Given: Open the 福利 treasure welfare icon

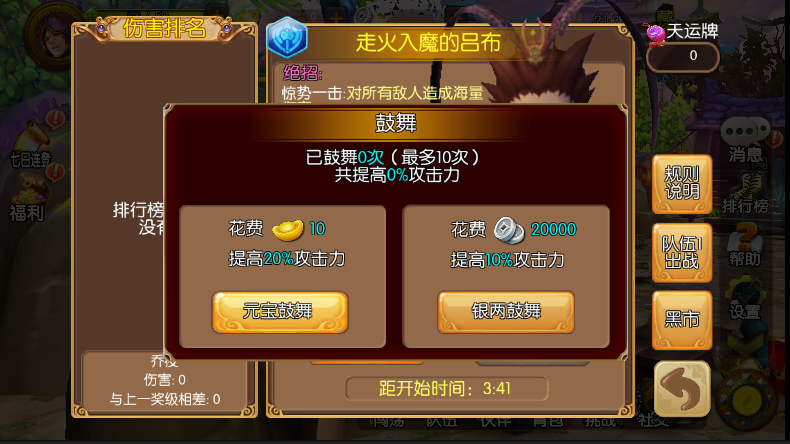Looking at the screenshot, I should click(29, 200).
